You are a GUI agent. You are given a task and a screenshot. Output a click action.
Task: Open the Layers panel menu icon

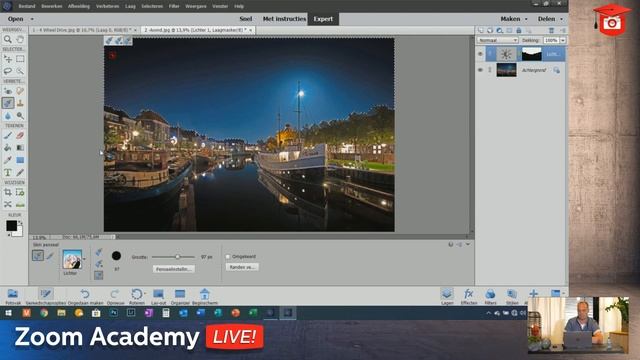(x=563, y=31)
